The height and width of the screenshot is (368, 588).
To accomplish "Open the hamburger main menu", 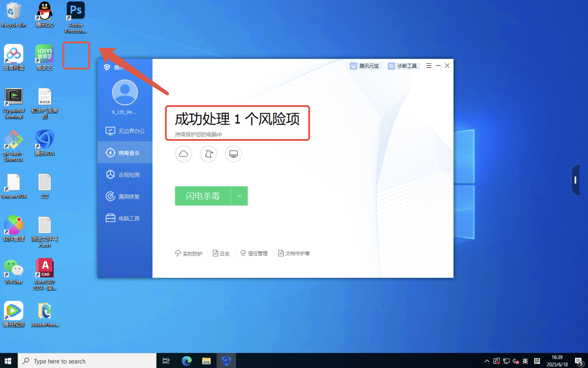I will tap(429, 66).
